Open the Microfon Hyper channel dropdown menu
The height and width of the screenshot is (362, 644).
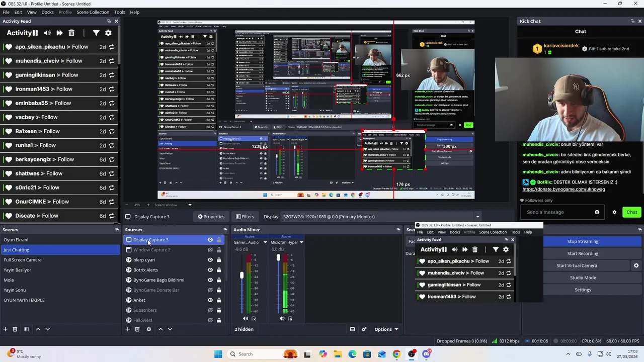pos(301,242)
